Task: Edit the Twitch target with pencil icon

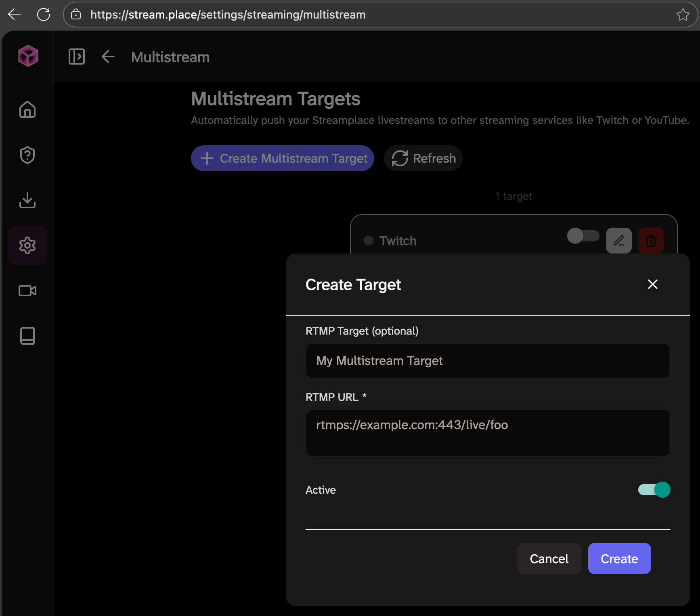Action: tap(618, 241)
